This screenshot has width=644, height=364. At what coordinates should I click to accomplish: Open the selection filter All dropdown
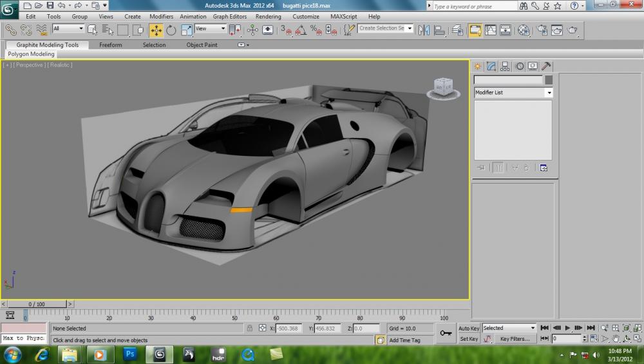(x=68, y=28)
